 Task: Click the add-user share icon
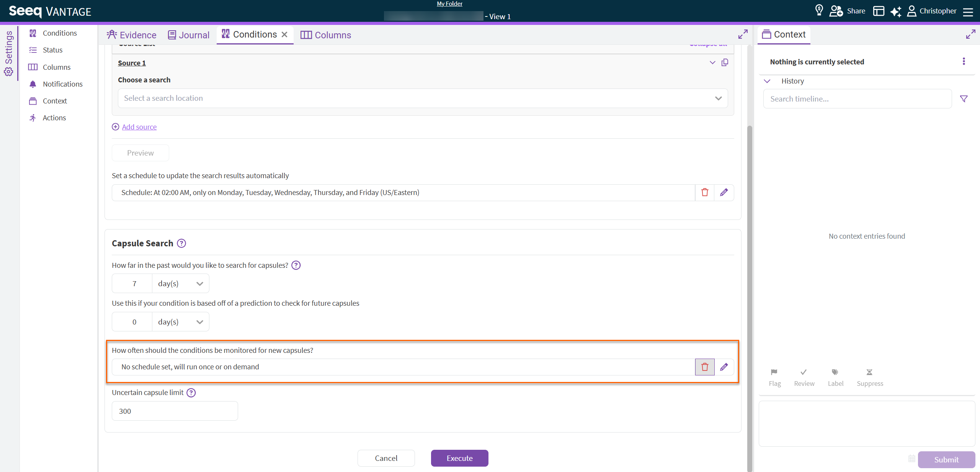tap(836, 11)
